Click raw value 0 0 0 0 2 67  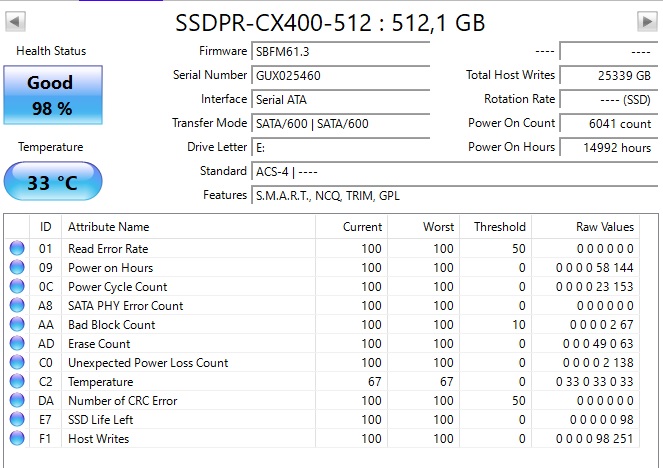(602, 325)
